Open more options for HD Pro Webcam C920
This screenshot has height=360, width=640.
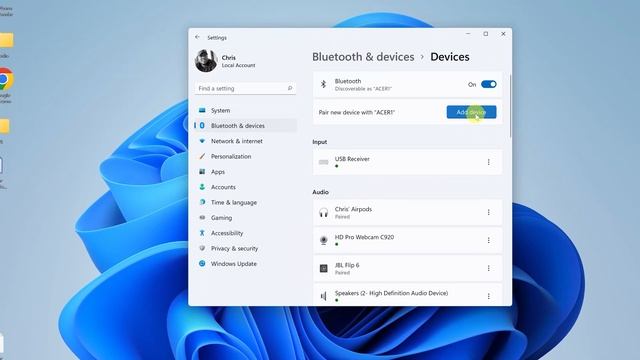489,240
